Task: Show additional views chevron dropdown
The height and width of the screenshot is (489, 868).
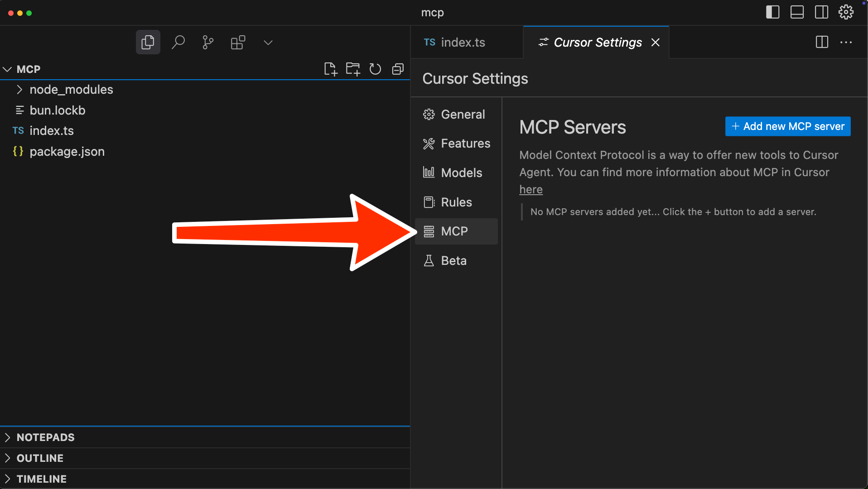Action: click(x=268, y=43)
